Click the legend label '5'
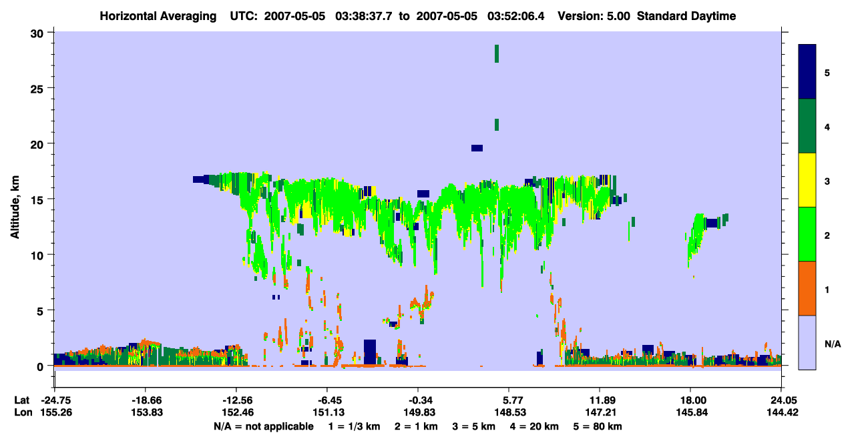Image resolution: width=868 pixels, height=445 pixels. (827, 72)
